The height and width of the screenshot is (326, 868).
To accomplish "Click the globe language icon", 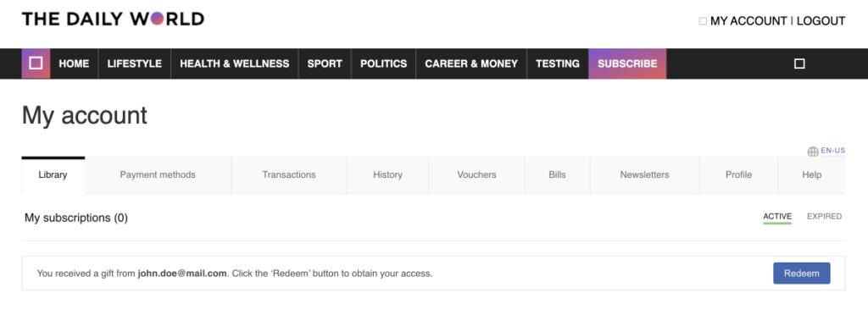I will coord(813,152).
